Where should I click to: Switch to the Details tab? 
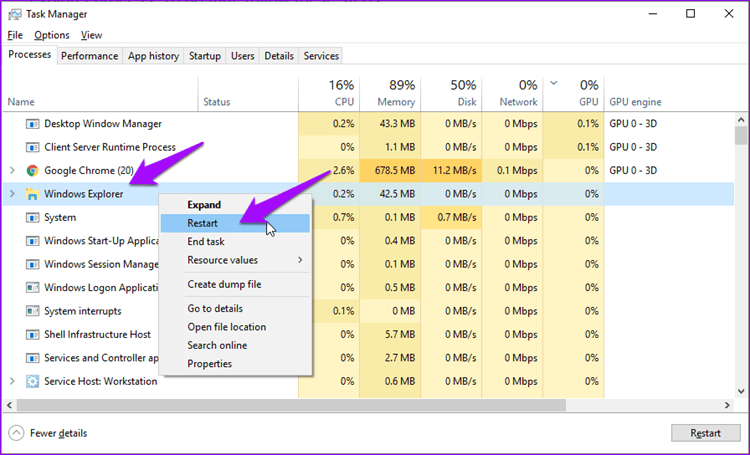coord(279,56)
